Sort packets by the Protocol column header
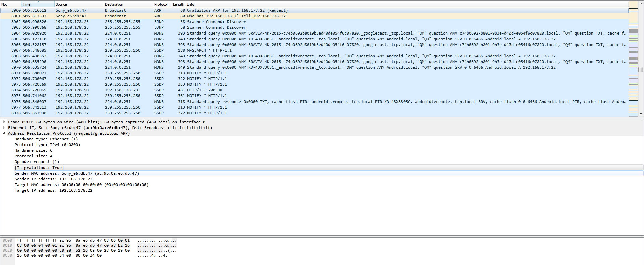The height and width of the screenshot is (265, 644). tap(161, 4)
